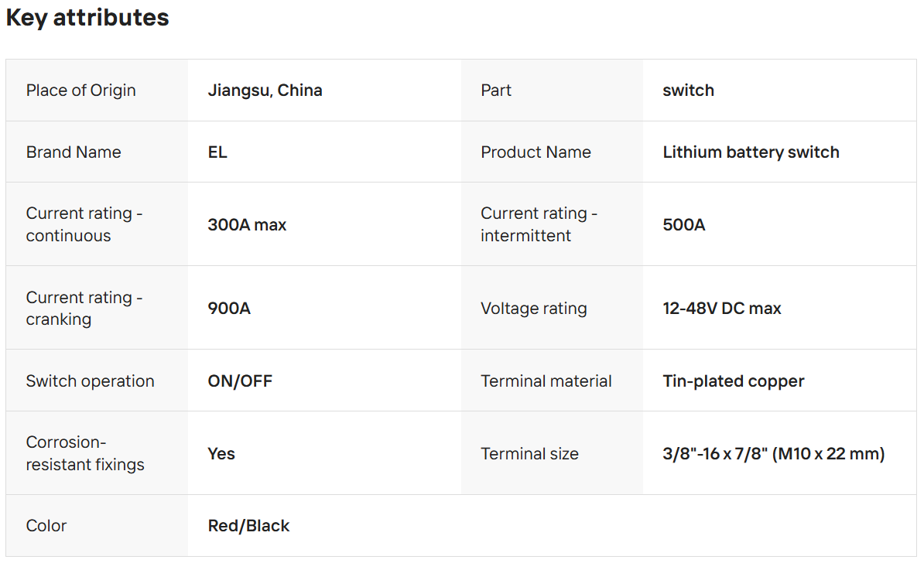Click the Current rating - continuous label
Viewport: 924px width, 570px height.
tap(84, 224)
